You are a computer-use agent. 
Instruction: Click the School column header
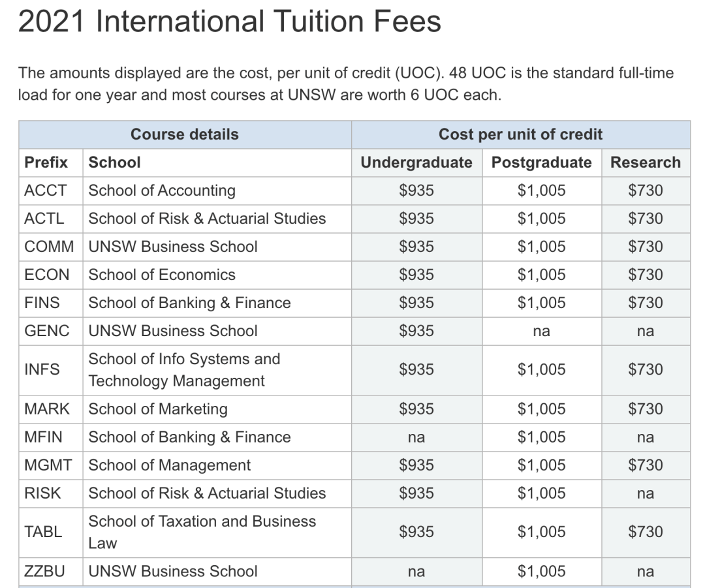tap(217, 162)
